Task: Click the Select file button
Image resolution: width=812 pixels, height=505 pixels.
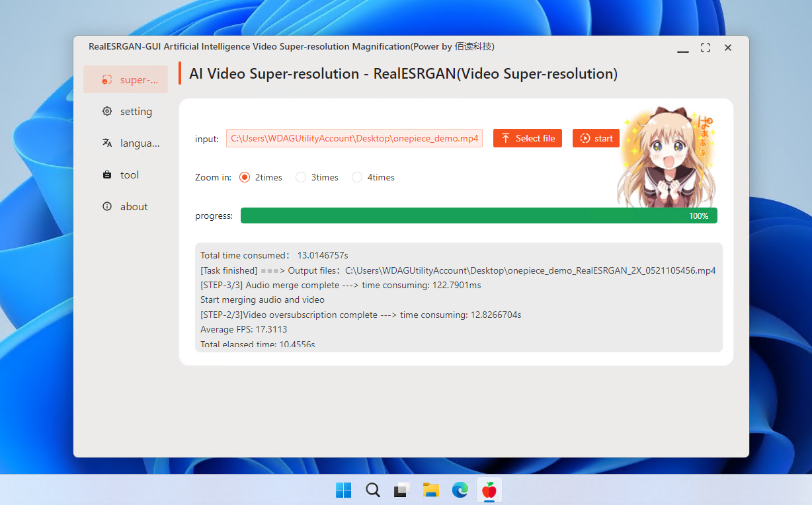Action: coord(528,138)
